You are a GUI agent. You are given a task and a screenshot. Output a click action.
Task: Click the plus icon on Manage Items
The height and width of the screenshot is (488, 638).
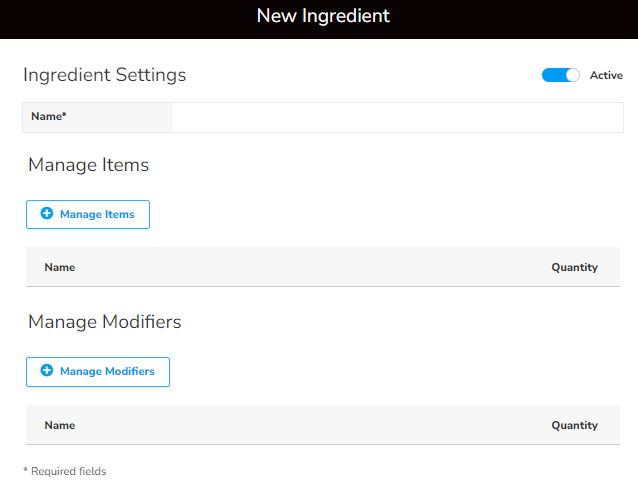(46, 214)
